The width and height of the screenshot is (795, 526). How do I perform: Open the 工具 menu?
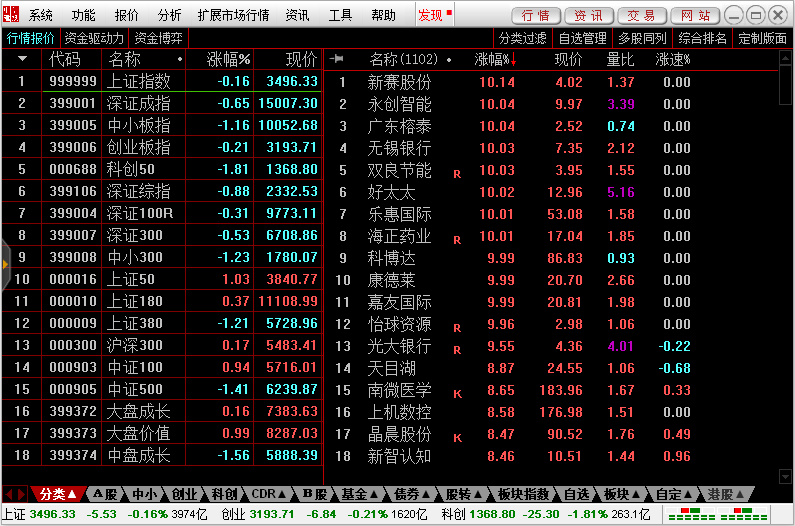[340, 15]
